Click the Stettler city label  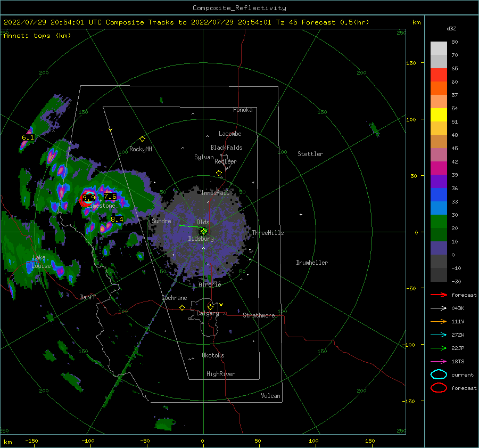310,154
